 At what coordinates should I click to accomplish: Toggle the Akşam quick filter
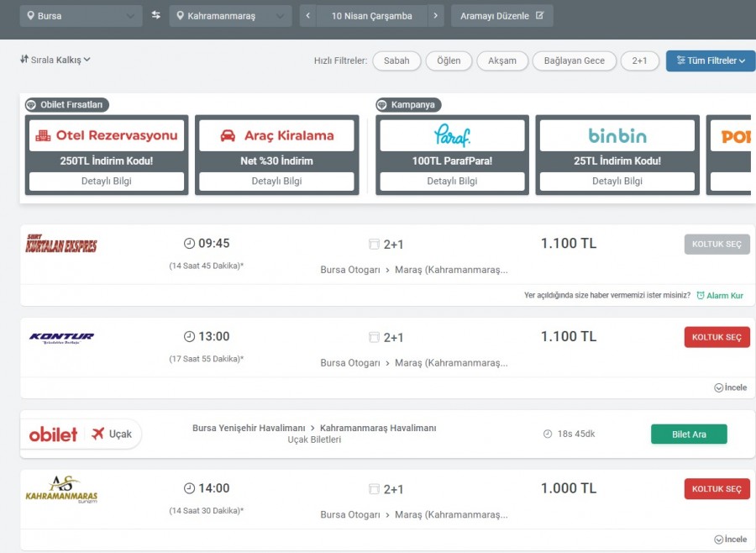pyautogui.click(x=502, y=61)
